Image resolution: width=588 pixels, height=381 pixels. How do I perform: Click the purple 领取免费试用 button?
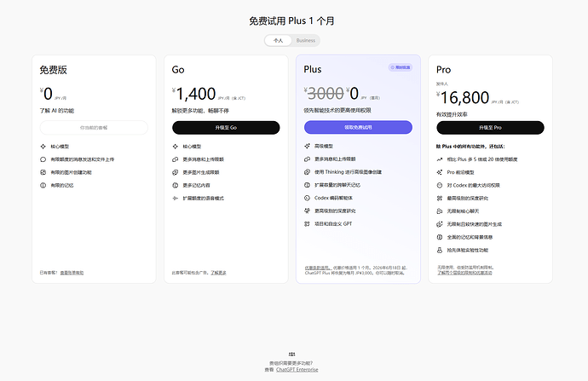coord(358,127)
